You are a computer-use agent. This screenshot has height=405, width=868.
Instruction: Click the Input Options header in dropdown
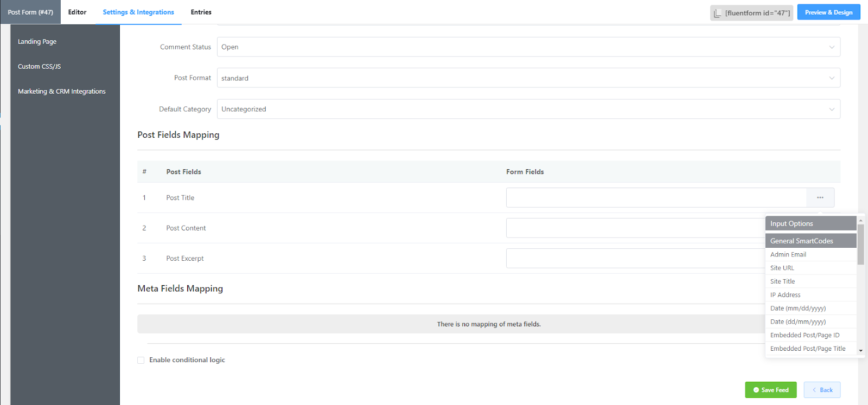pyautogui.click(x=811, y=223)
